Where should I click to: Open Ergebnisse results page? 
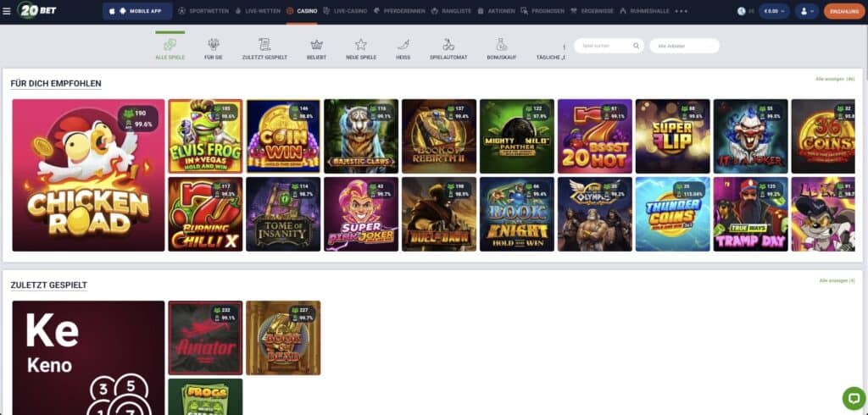(x=592, y=11)
